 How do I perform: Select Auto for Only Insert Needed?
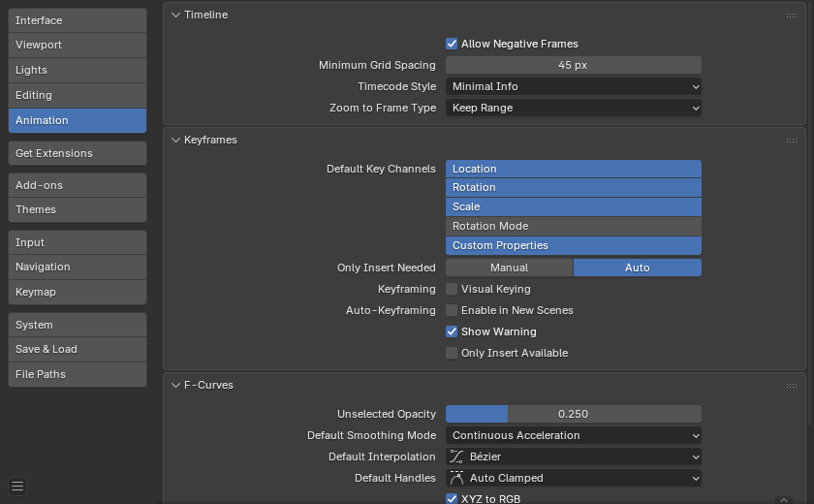(x=638, y=268)
